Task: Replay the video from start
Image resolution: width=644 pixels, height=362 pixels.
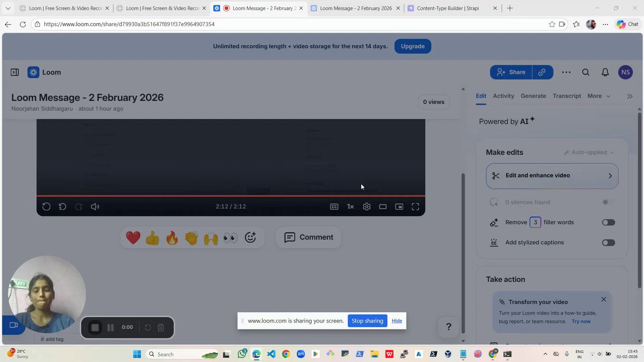Action: click(46, 207)
